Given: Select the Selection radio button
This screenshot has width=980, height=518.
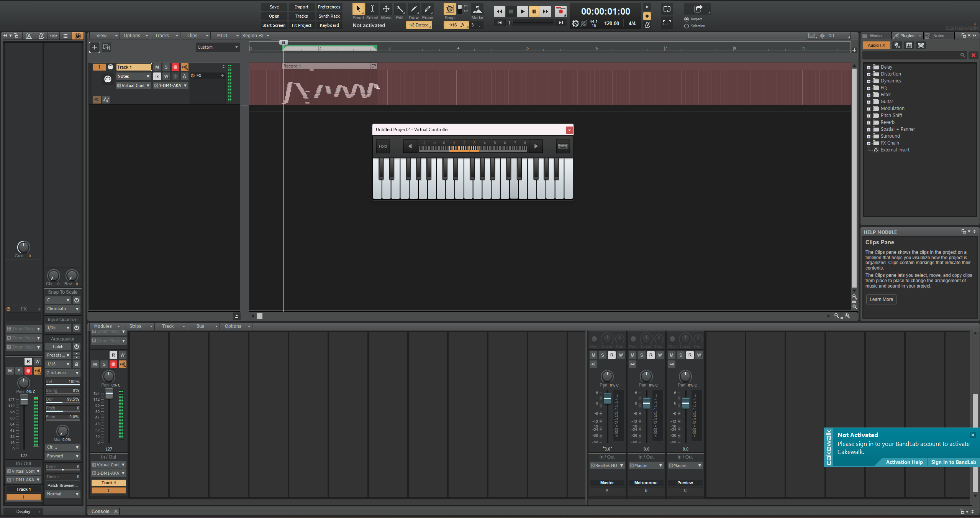Looking at the screenshot, I should pos(687,26).
